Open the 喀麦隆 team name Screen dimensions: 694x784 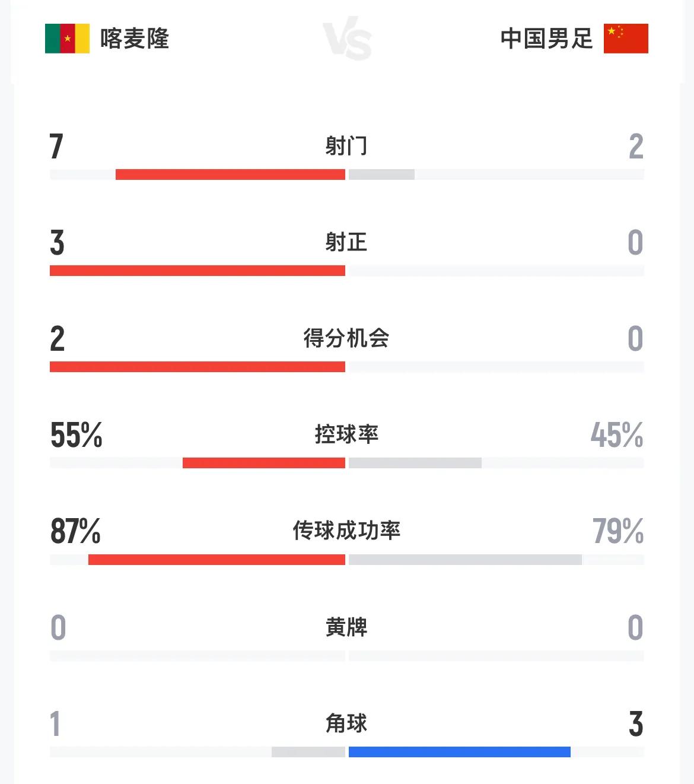tap(135, 39)
